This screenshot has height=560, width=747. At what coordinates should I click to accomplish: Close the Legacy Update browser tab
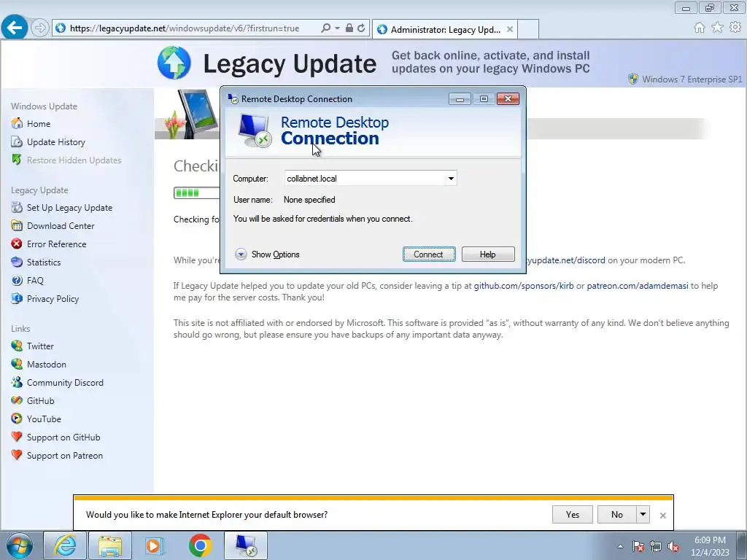pyautogui.click(x=510, y=29)
